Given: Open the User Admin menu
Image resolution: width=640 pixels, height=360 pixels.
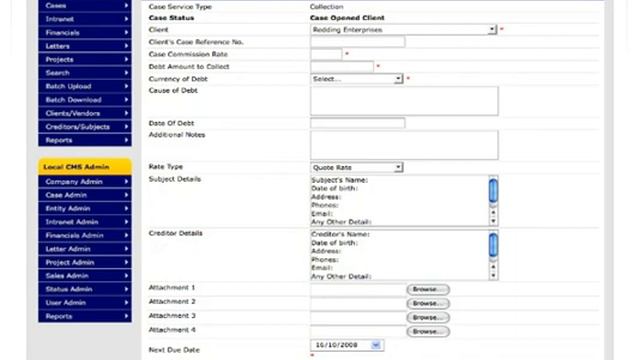Looking at the screenshot, I should click(85, 302).
